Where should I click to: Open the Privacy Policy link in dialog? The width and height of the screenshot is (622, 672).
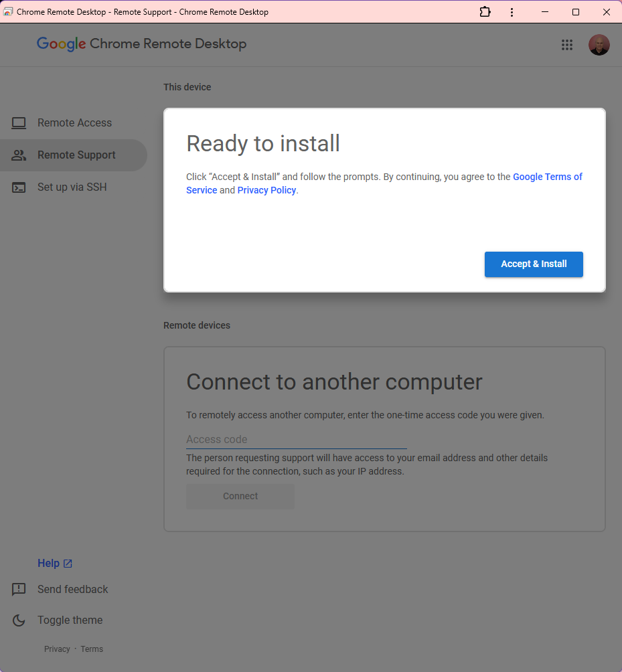pyautogui.click(x=266, y=190)
